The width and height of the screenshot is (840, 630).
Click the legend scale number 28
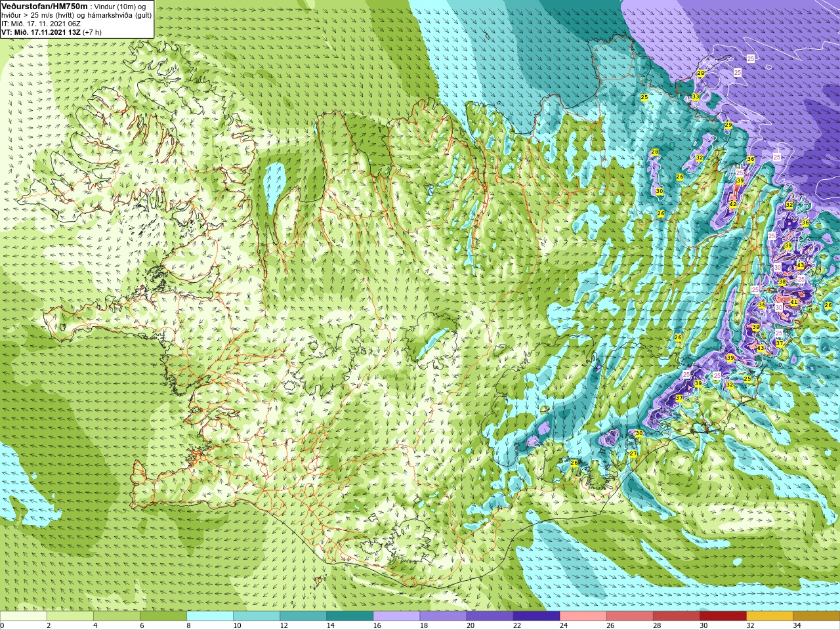(657, 625)
